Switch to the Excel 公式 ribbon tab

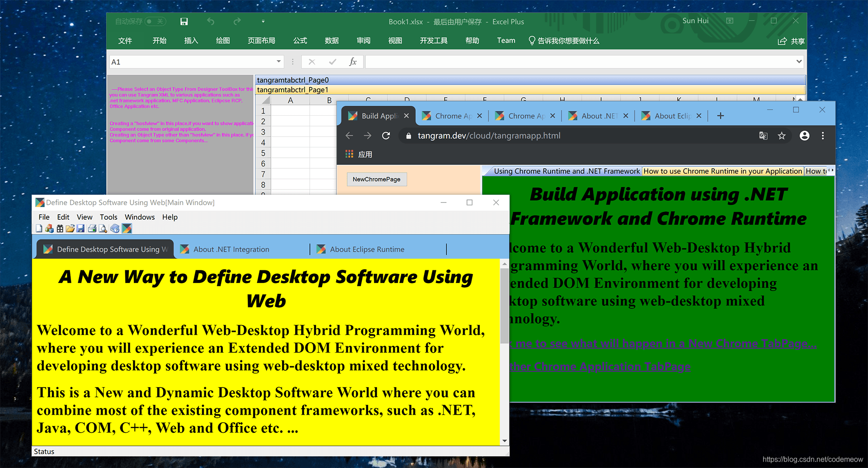pos(300,41)
